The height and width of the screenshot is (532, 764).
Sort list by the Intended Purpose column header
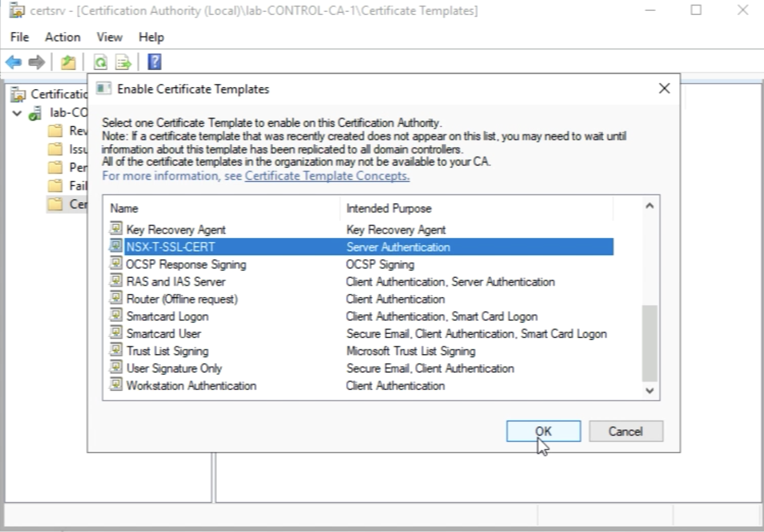(x=389, y=208)
